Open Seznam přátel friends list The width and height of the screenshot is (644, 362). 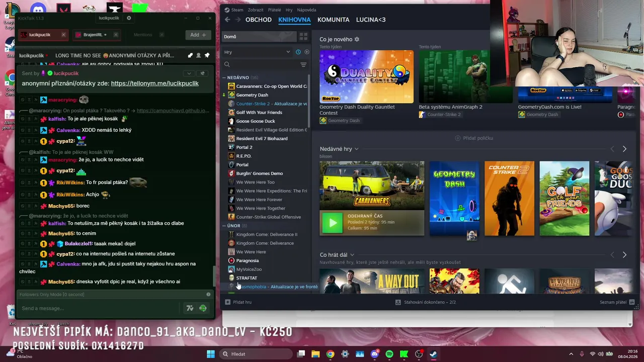[x=617, y=302]
